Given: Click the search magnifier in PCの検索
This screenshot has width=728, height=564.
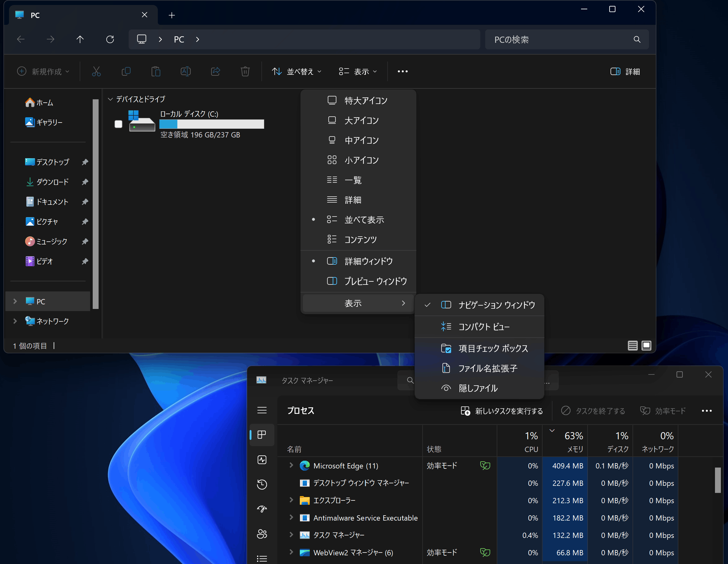Looking at the screenshot, I should [637, 39].
